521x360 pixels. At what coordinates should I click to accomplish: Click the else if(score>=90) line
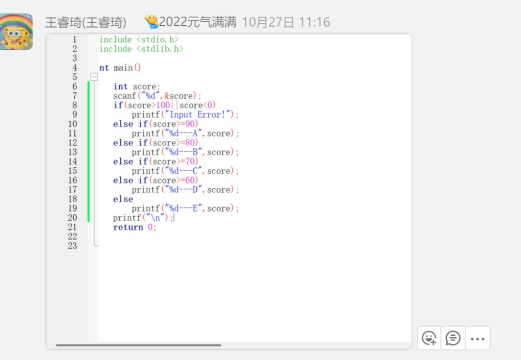click(156, 124)
